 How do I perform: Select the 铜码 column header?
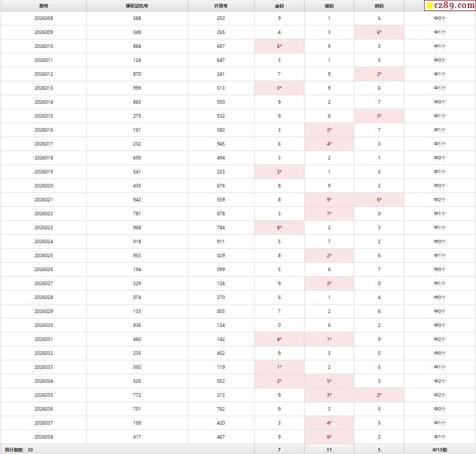pos(379,6)
